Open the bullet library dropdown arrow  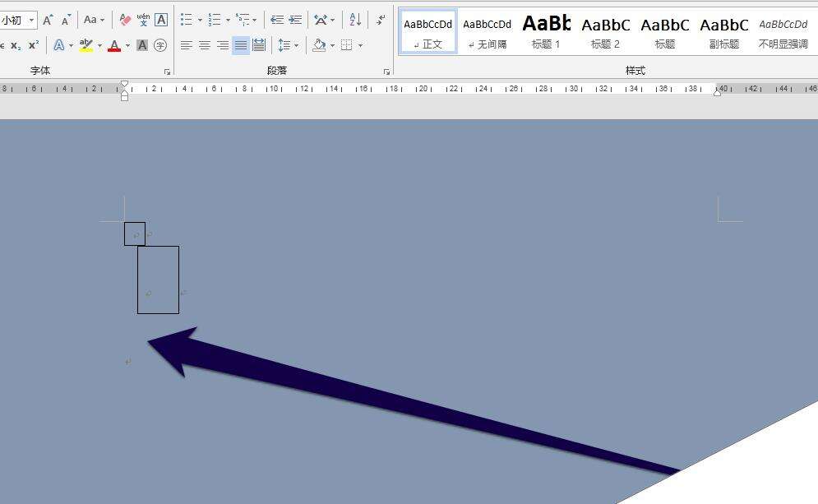pyautogui.click(x=200, y=21)
